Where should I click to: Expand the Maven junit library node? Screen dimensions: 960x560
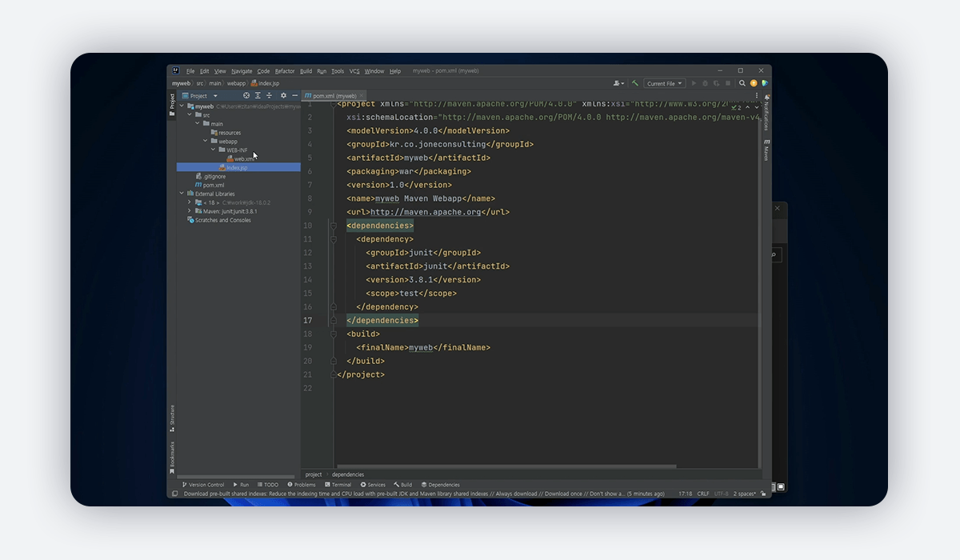(190, 211)
